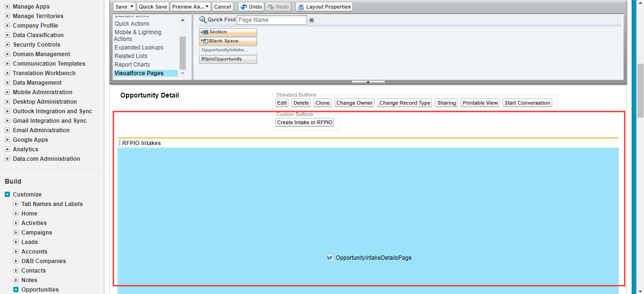The width and height of the screenshot is (644, 294).
Task: Click into the Quick Find Page Name field
Action: pos(272,20)
